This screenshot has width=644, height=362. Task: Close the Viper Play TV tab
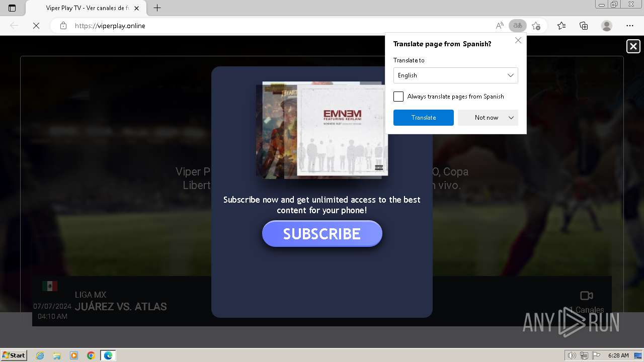click(136, 8)
